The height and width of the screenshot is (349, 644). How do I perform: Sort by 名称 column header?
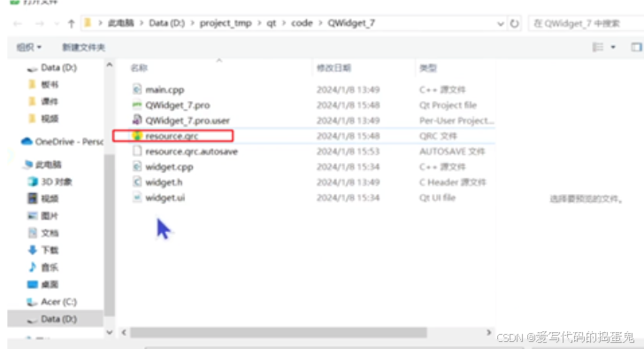coord(139,68)
